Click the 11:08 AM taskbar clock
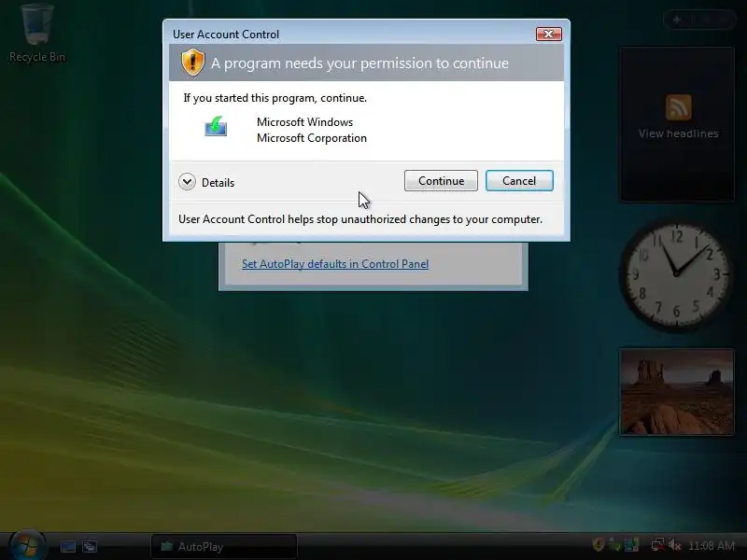The height and width of the screenshot is (560, 747). pyautogui.click(x=712, y=545)
